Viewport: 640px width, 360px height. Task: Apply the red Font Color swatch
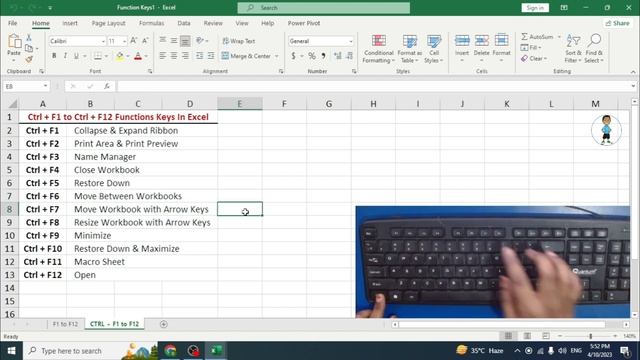click(x=138, y=56)
